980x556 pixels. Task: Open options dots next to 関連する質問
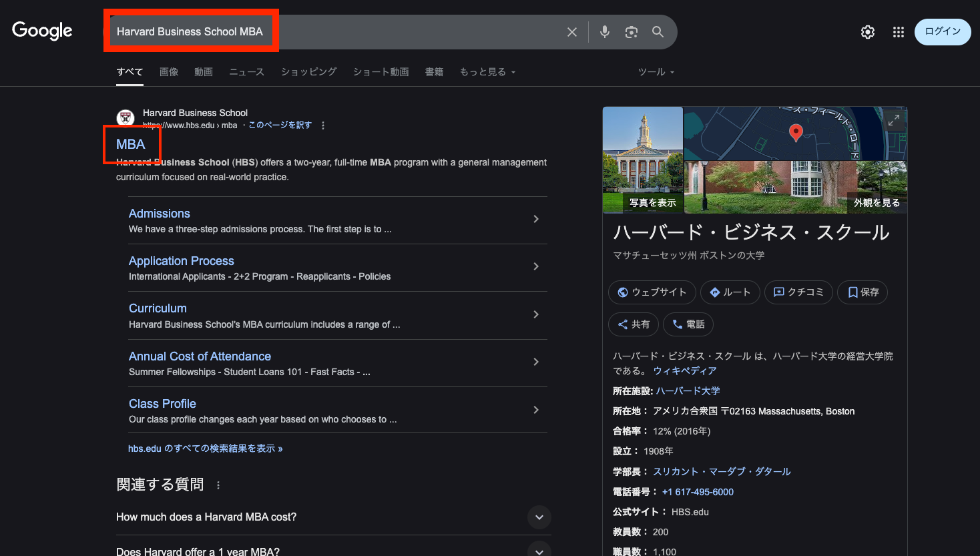218,485
